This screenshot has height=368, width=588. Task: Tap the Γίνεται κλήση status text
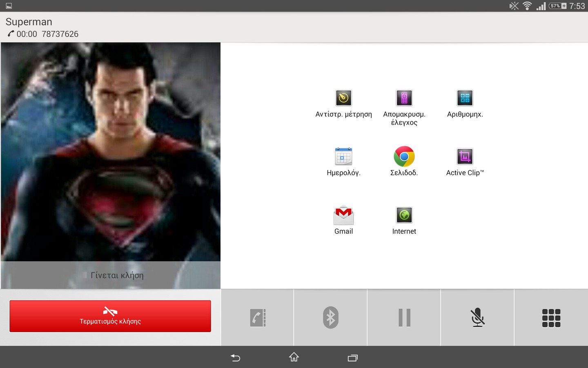[117, 275]
